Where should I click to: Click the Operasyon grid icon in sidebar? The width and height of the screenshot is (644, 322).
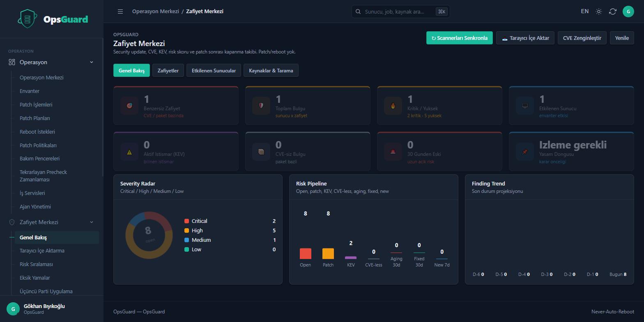(12, 62)
